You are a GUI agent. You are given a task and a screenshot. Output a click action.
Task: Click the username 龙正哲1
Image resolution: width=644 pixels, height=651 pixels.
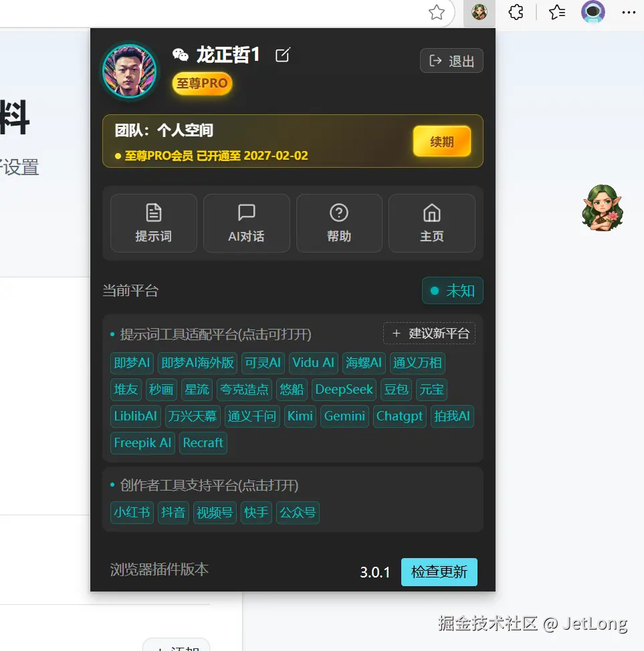227,55
